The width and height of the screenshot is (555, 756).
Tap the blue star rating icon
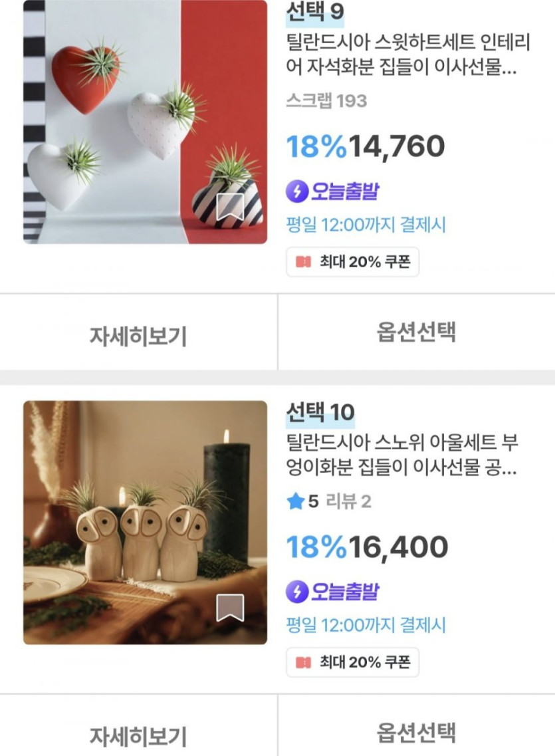(295, 501)
